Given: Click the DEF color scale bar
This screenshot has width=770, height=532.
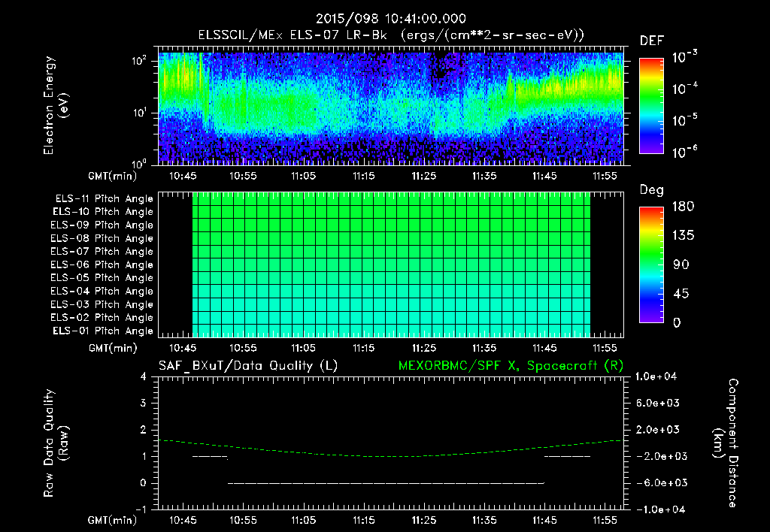Looking at the screenshot, I should point(651,106).
